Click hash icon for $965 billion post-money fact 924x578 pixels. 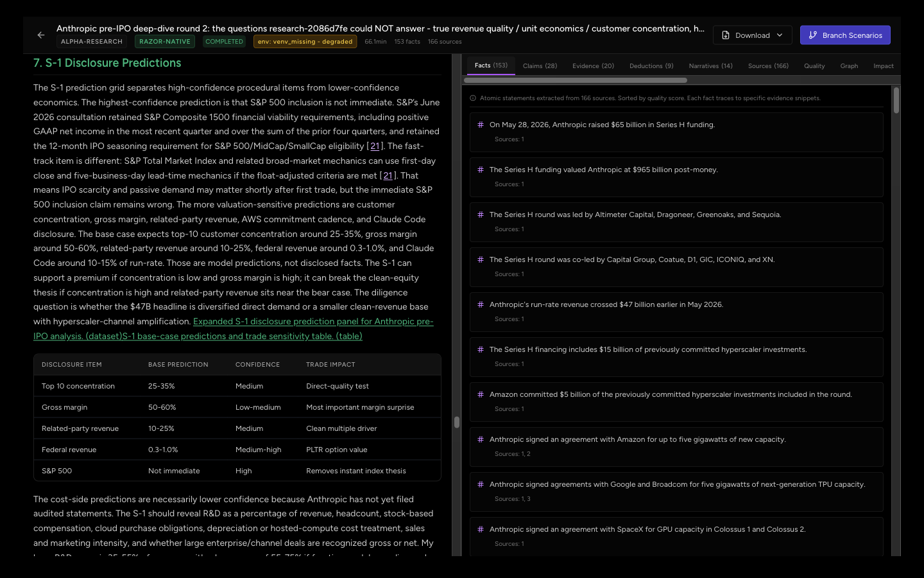[481, 170]
